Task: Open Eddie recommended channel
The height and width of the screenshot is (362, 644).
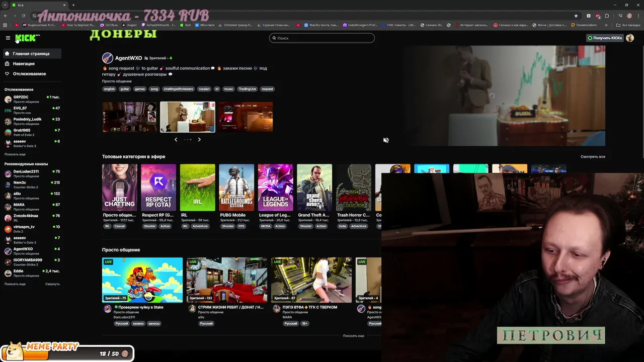Action: tap(32, 273)
